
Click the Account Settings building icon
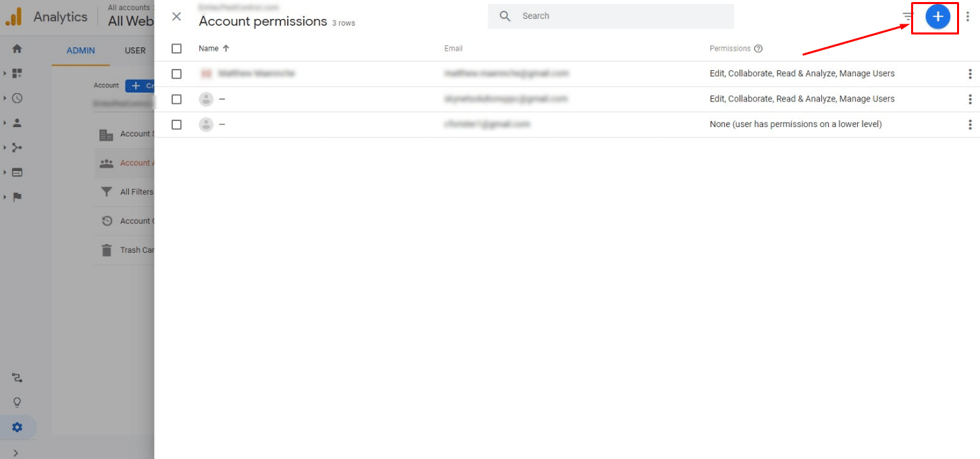[106, 135]
